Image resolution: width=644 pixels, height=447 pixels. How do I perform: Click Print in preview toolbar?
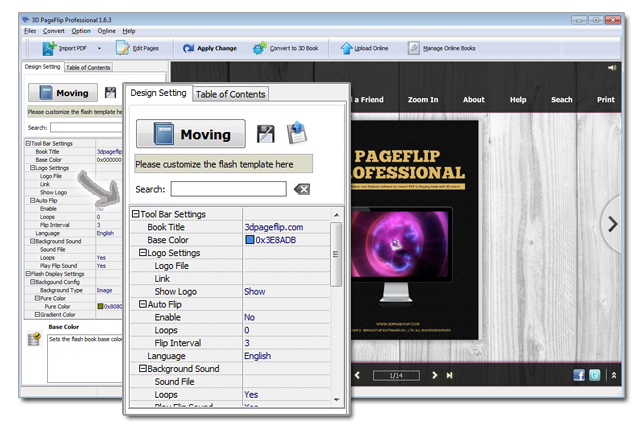606,99
